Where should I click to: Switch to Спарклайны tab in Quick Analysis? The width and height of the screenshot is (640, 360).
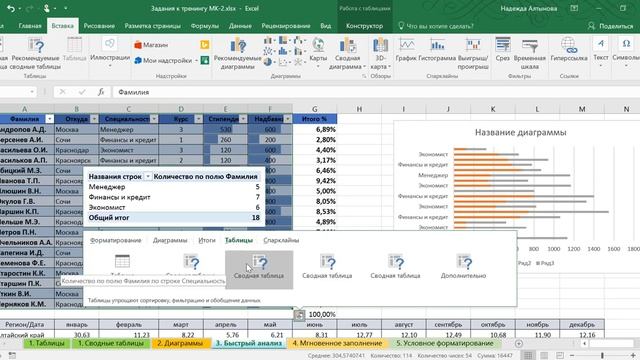tap(281, 240)
